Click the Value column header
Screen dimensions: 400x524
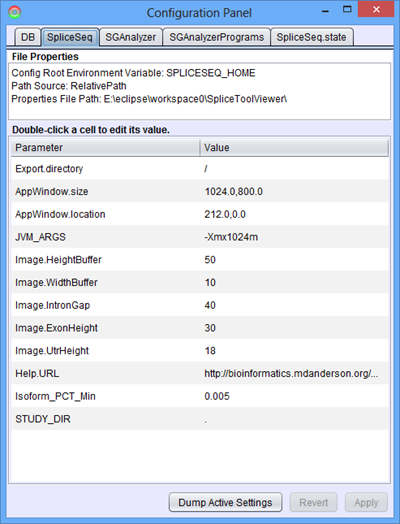click(x=294, y=148)
